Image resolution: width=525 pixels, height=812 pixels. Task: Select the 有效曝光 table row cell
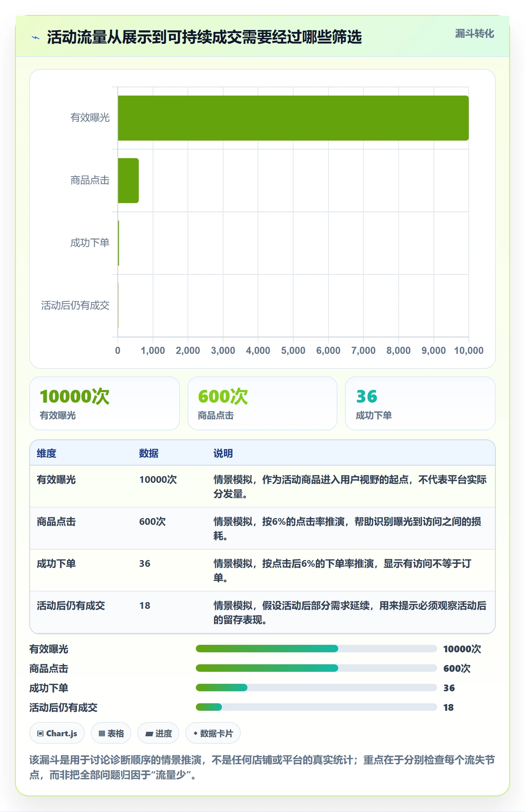[x=56, y=479]
